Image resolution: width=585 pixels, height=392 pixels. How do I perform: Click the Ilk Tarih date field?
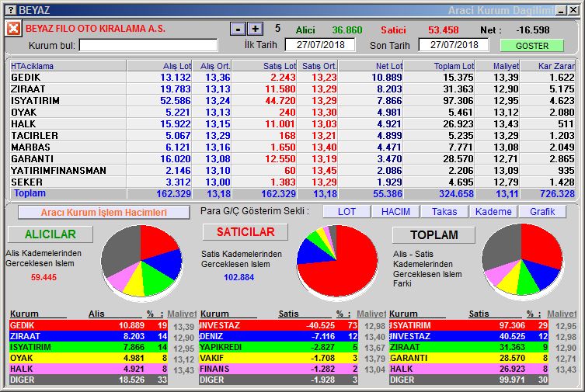pyautogui.click(x=320, y=45)
